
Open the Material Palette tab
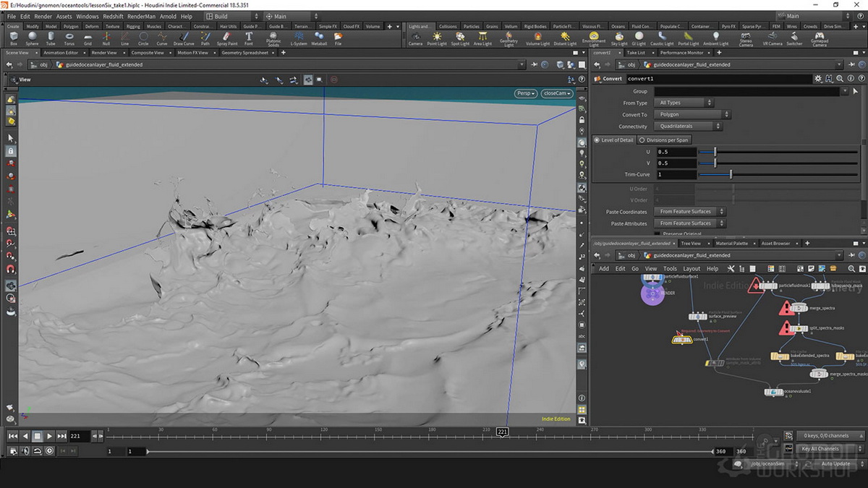(733, 244)
